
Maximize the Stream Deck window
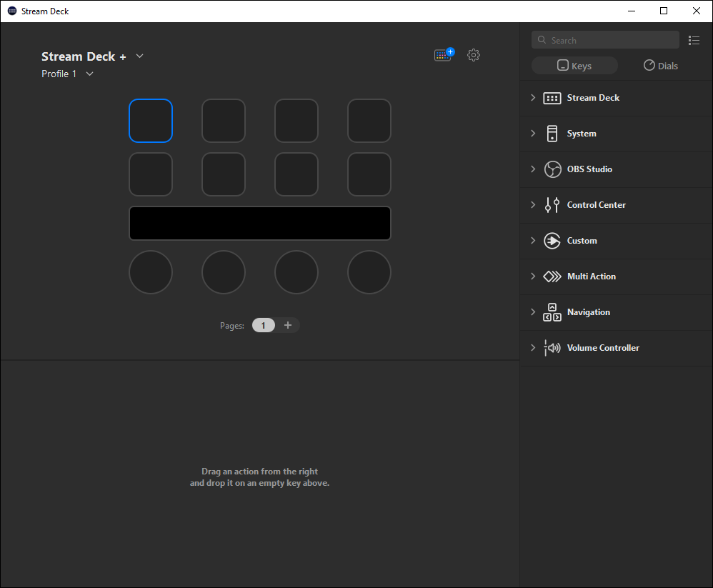[x=664, y=11]
